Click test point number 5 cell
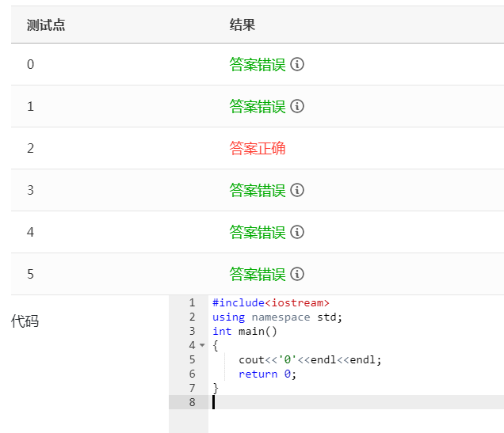 31,274
